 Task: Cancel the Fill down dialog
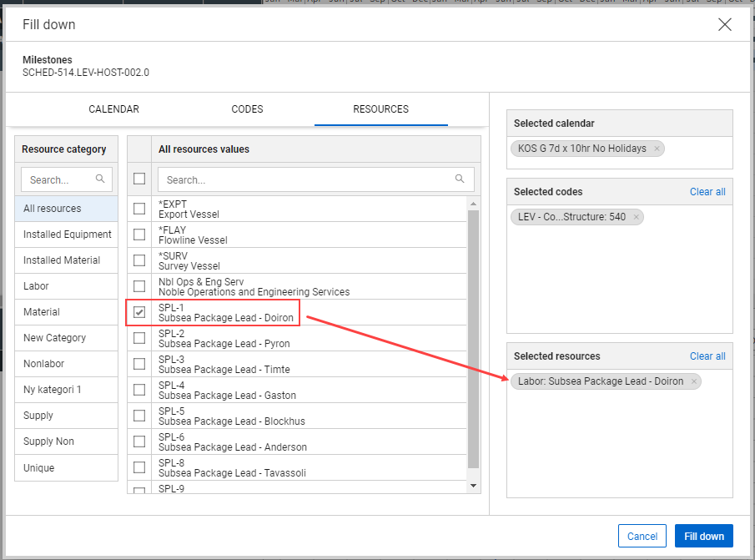pos(642,537)
